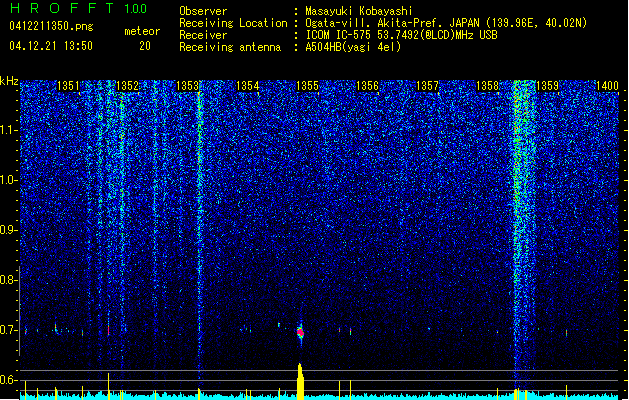Click the 'Receiving Location' field label
Viewport: 629px width, 400px height.
point(233,23)
